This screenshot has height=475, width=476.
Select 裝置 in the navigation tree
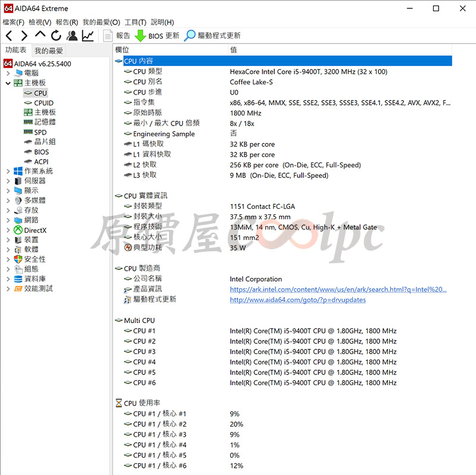pyautogui.click(x=32, y=240)
